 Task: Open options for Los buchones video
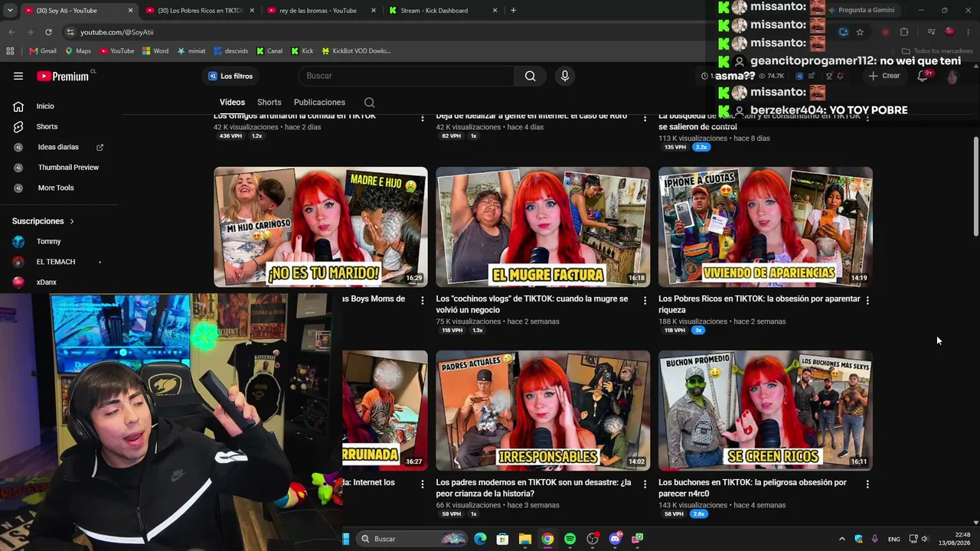coord(867,484)
